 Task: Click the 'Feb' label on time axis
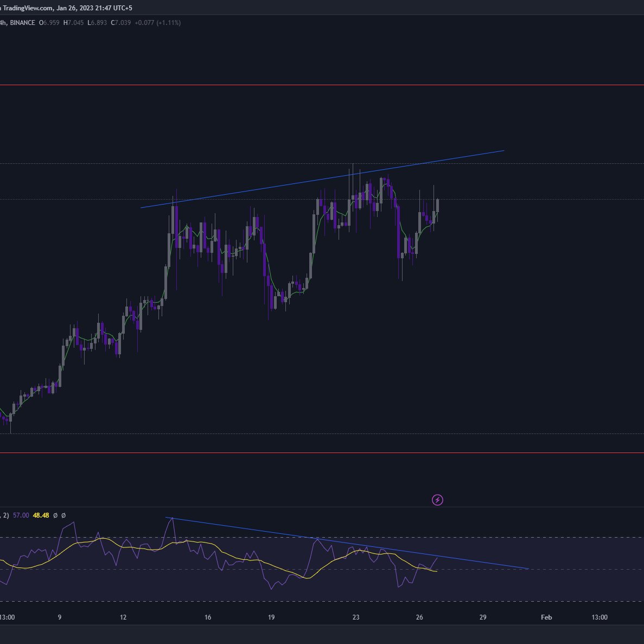pyautogui.click(x=546, y=617)
